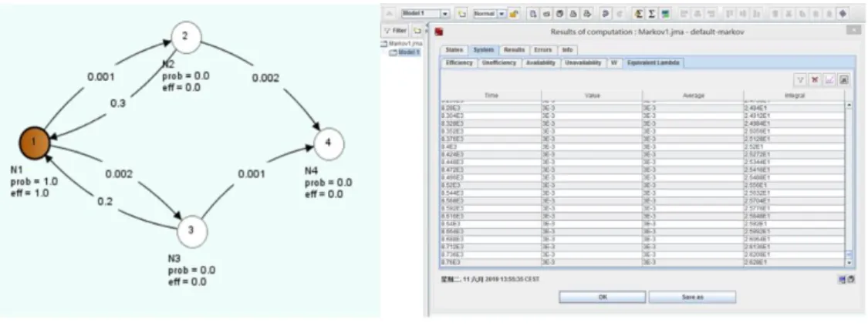Screen dimensions: 868x326
Task: Select the W sub-tab
Action: pos(614,63)
